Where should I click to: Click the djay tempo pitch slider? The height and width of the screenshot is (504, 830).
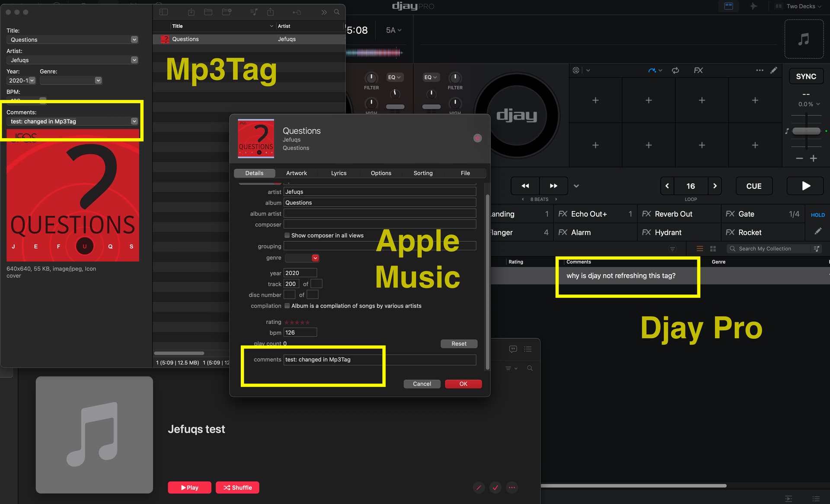[806, 131]
